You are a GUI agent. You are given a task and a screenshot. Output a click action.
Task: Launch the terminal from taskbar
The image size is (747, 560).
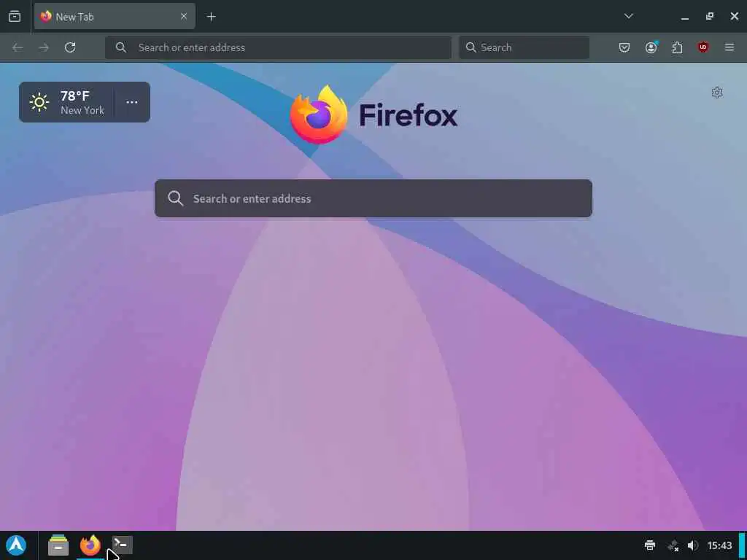point(123,544)
